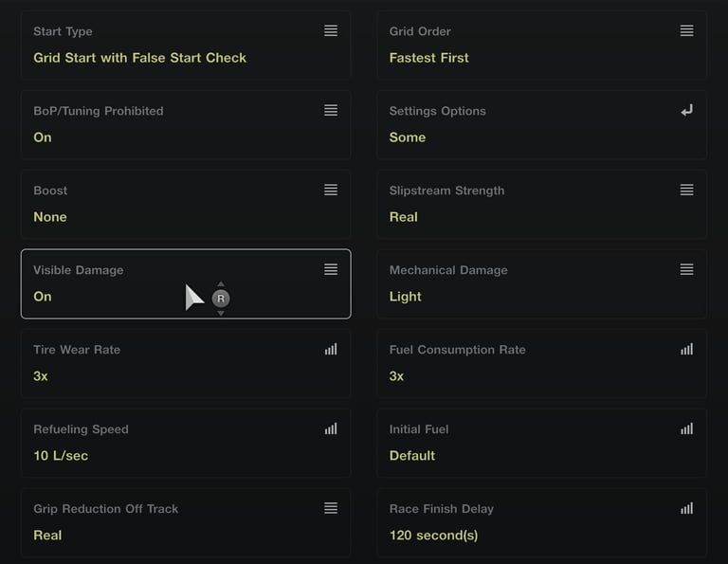
Task: Select the Initial Fuel setting
Action: (541, 444)
